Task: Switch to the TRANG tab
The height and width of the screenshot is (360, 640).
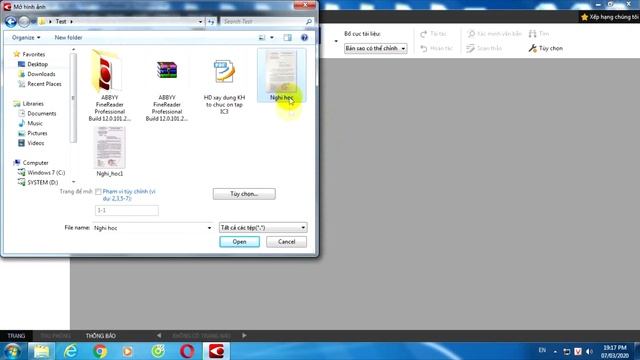Action: coord(16,336)
